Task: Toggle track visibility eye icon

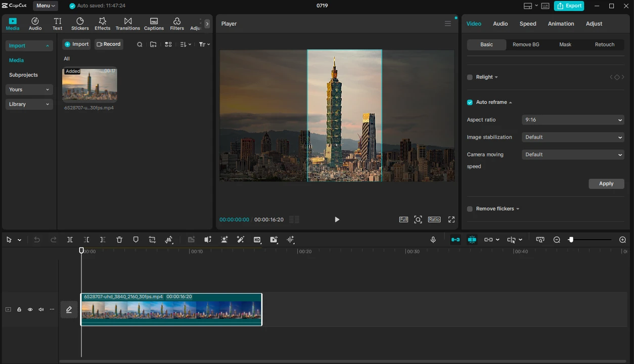Action: tap(30, 309)
